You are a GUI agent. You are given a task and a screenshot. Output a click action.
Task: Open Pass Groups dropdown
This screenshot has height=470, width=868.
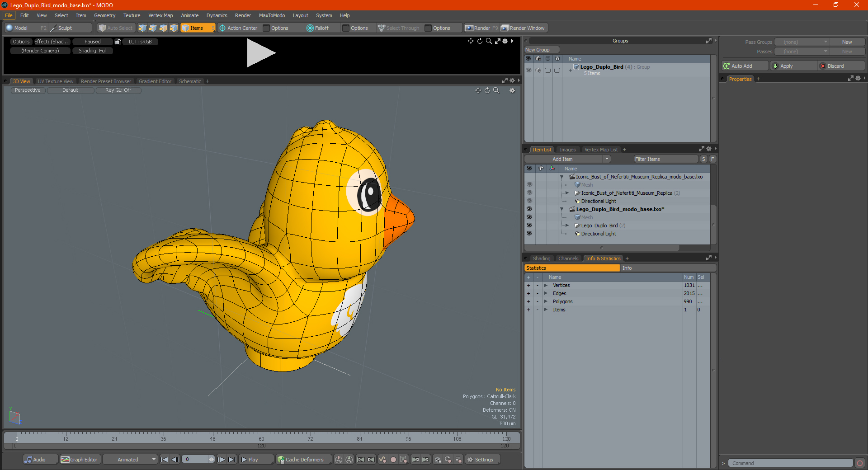[x=802, y=42]
